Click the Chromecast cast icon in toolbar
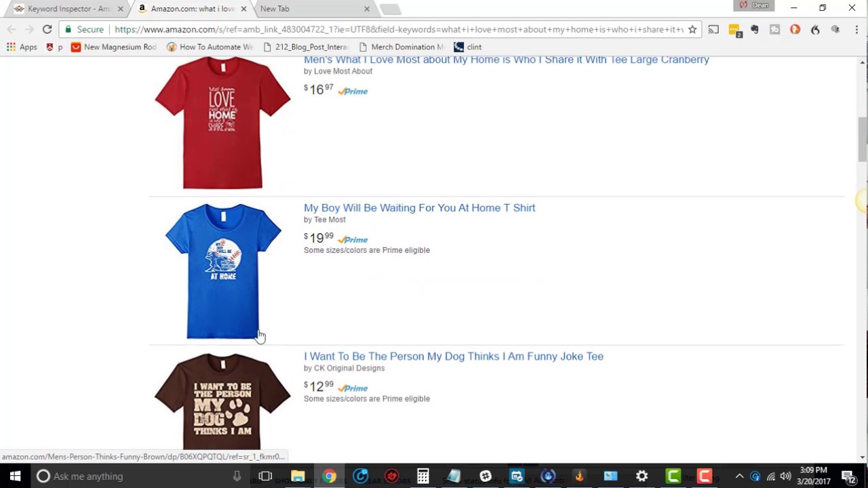Screen dimensions: 868x488 point(713,30)
